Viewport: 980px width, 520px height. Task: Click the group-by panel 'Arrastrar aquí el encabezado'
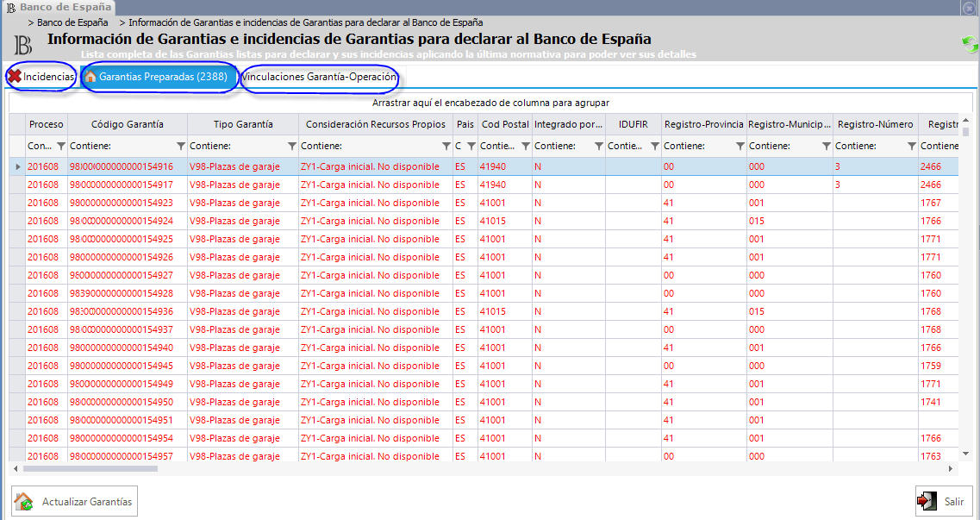click(490, 103)
